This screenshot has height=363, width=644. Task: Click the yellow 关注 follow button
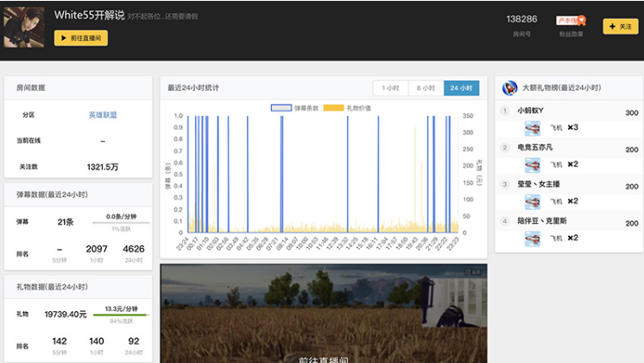click(x=620, y=27)
